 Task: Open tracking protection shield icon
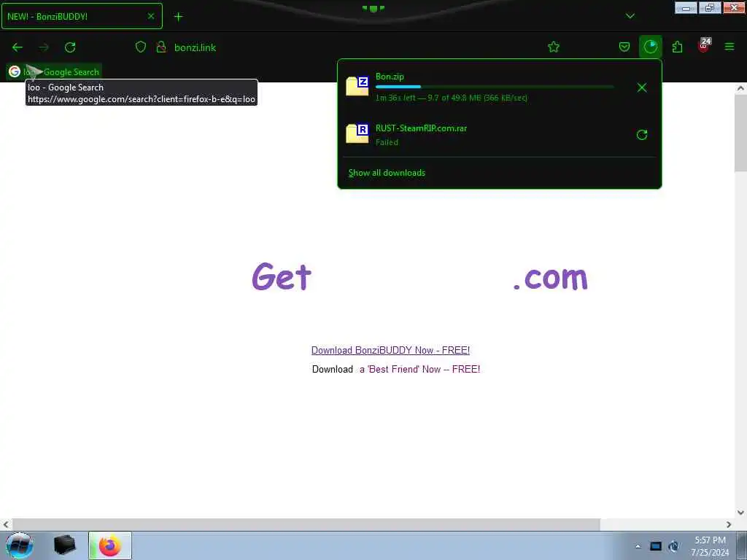click(x=141, y=47)
